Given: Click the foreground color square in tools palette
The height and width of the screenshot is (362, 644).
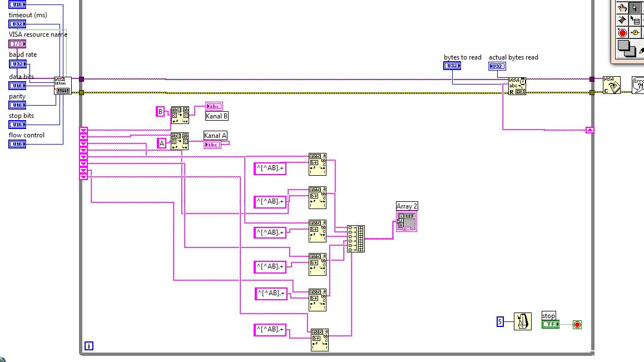Looking at the screenshot, I should [x=623, y=46].
